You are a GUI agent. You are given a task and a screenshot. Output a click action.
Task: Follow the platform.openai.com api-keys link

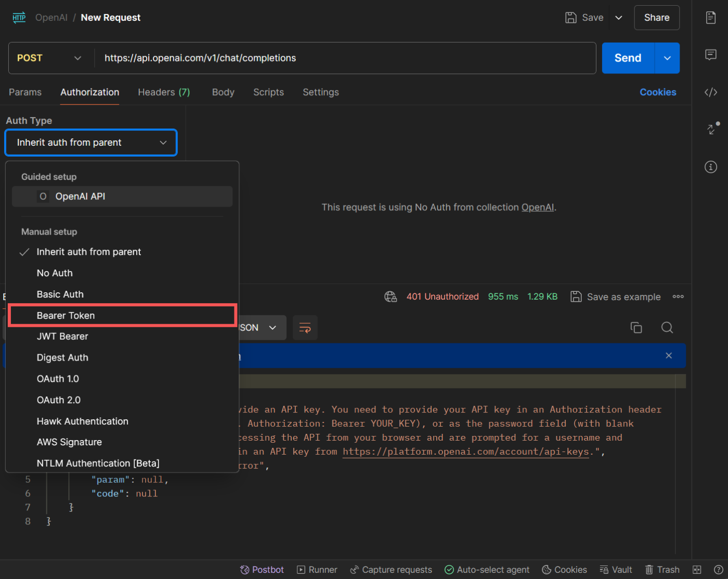466,452
